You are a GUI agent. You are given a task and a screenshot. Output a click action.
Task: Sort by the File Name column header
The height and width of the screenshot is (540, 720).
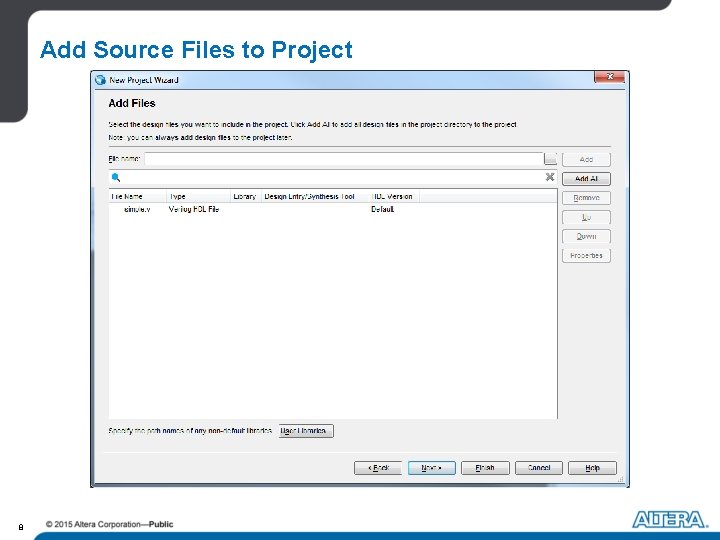point(137,197)
